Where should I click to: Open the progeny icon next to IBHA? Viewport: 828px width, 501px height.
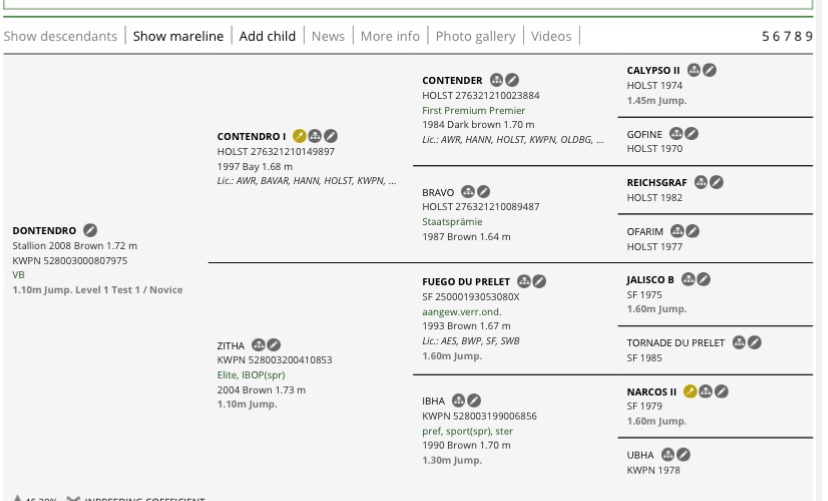coord(459,401)
